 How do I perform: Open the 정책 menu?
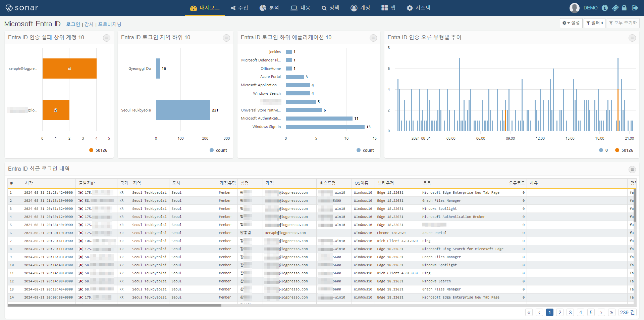(330, 8)
